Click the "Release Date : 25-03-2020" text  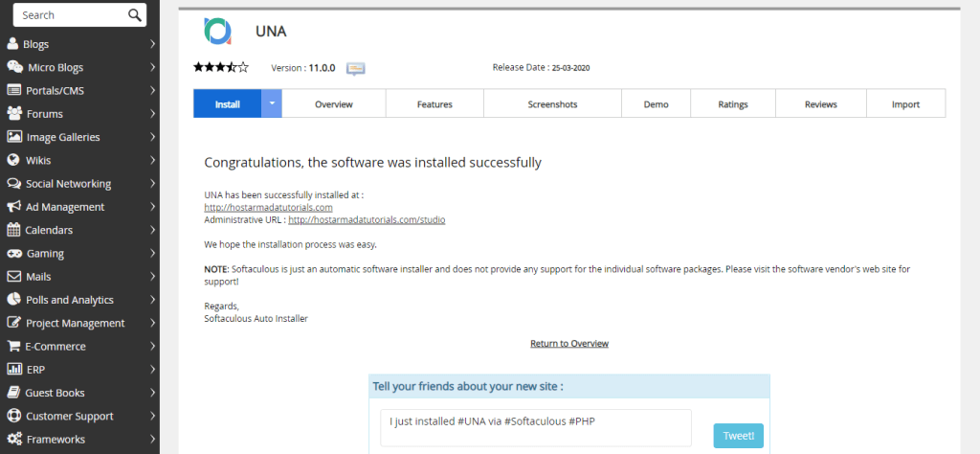point(541,68)
